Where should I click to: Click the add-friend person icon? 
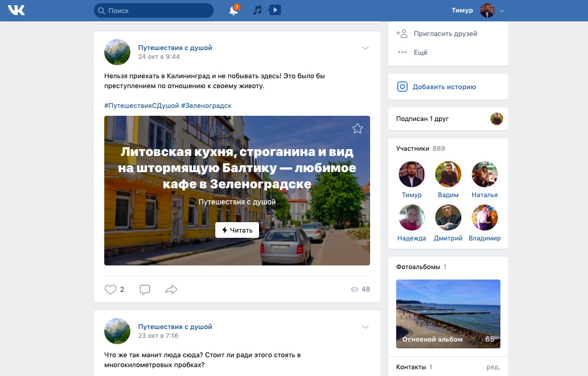402,34
